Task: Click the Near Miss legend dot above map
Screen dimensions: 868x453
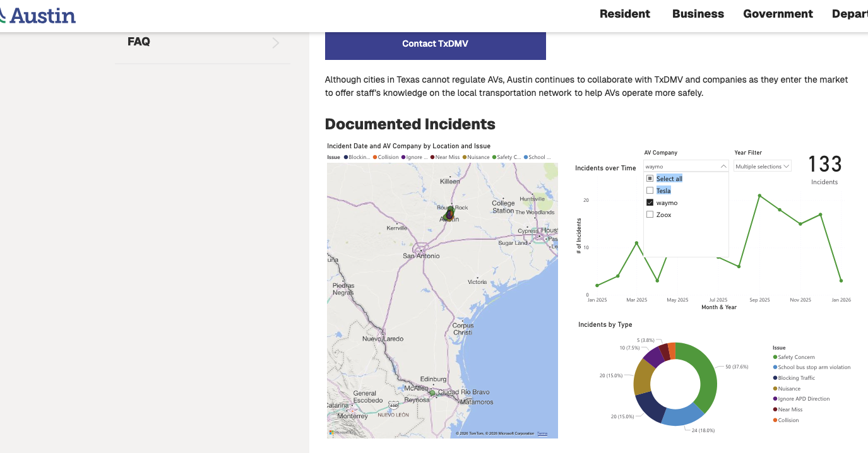Action: click(x=432, y=157)
